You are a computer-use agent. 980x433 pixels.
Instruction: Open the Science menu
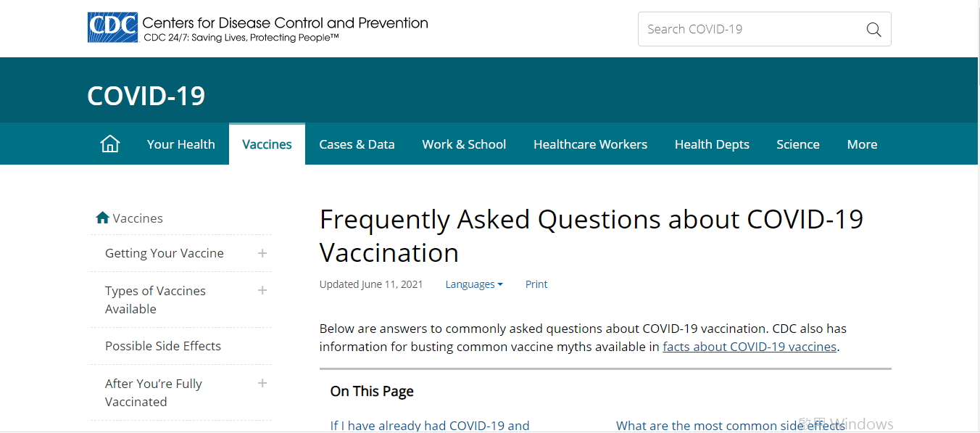[x=797, y=144]
